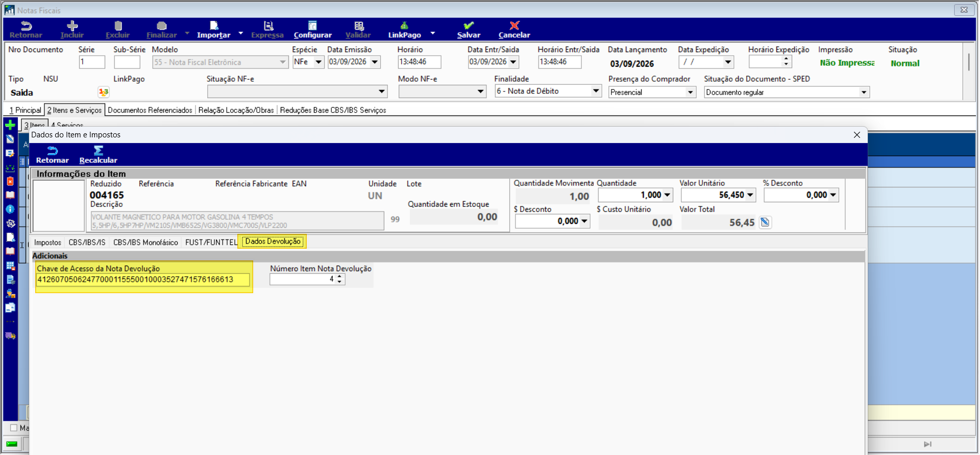
Task: Close the Dados do Item e Impostos dialog
Action: coord(857,135)
